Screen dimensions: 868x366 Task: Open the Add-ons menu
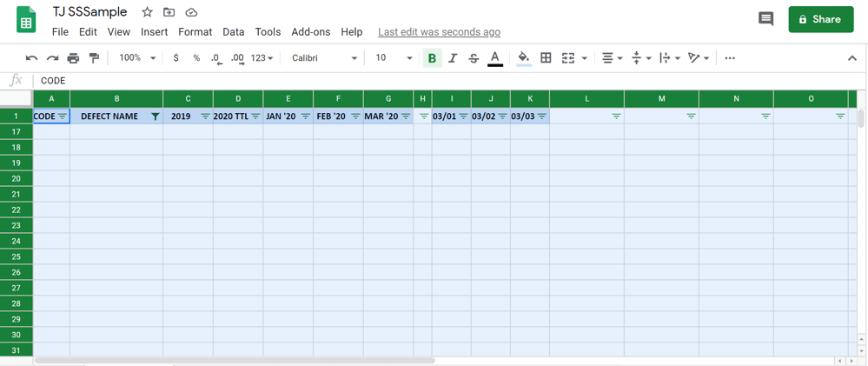click(310, 32)
